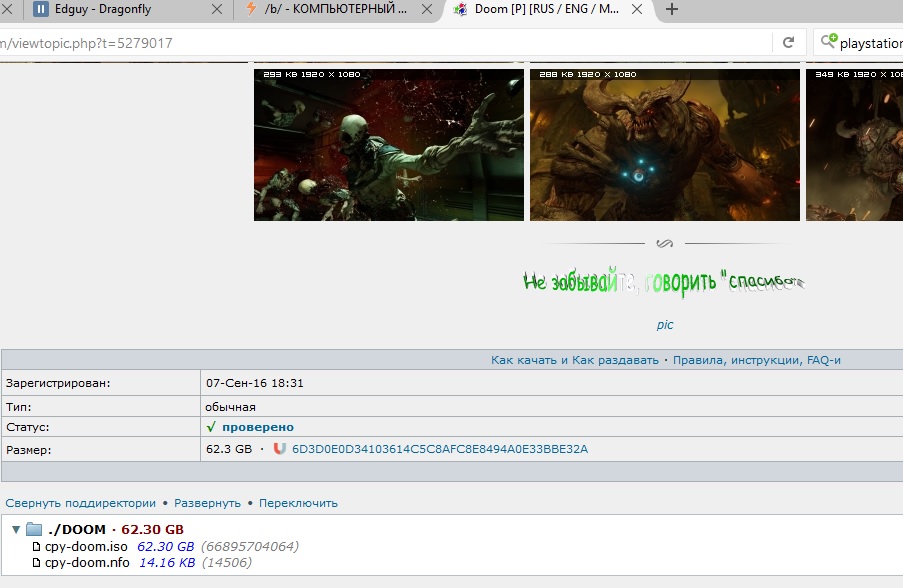The image size is (903, 588).
Task: Click 'Развернуть' link
Action: tap(207, 503)
